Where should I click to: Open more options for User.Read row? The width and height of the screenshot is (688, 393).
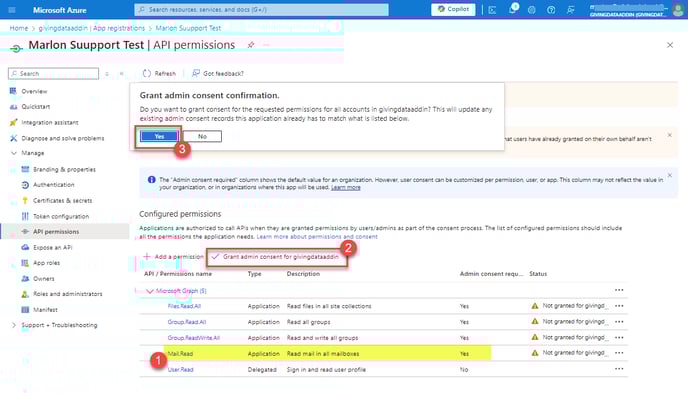(619, 369)
